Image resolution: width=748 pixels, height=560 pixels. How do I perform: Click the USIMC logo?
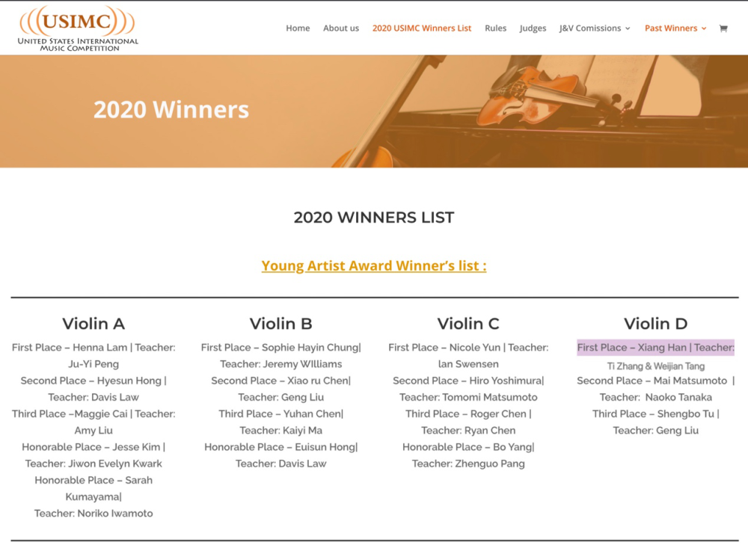(78, 28)
